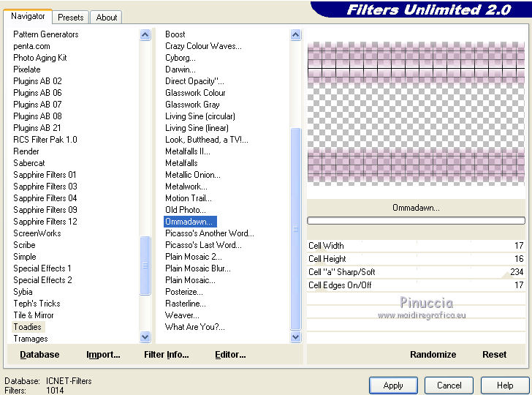Choose the Posterize... filter
Image resolution: width=532 pixels, height=395 pixels.
tap(184, 292)
